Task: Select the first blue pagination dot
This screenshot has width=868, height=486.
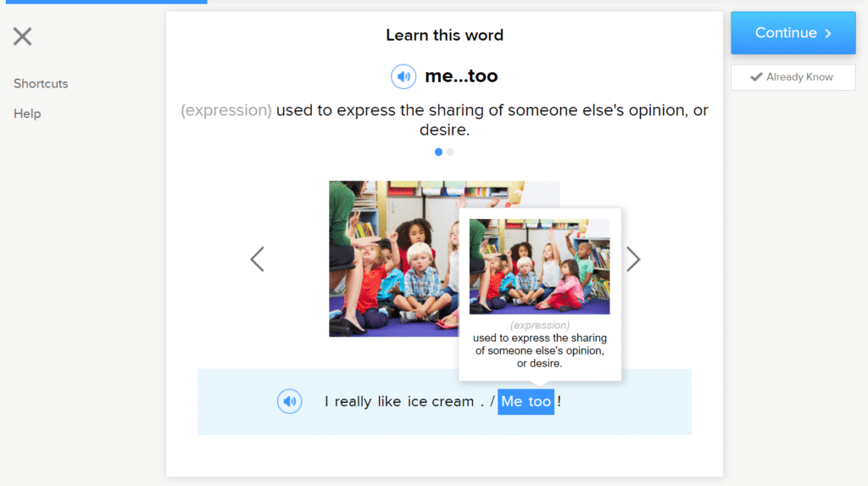Action: [x=438, y=152]
